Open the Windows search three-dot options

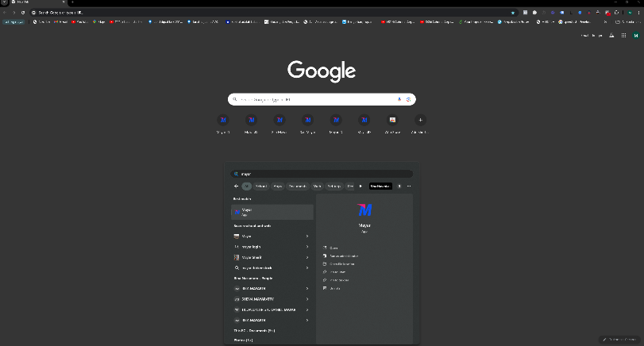[409, 186]
